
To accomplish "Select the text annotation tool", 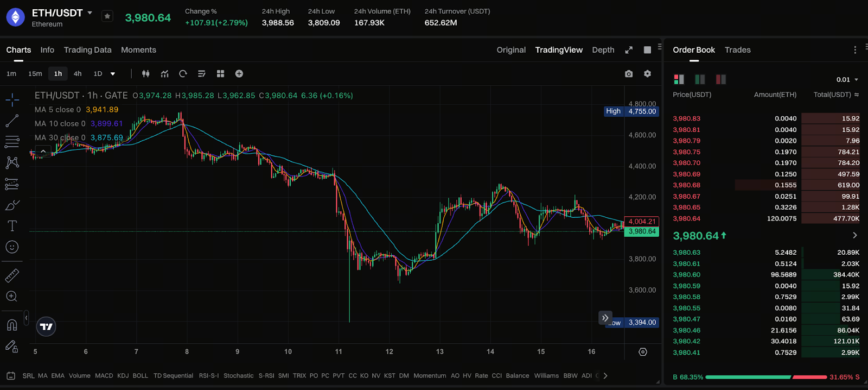I will point(12,226).
